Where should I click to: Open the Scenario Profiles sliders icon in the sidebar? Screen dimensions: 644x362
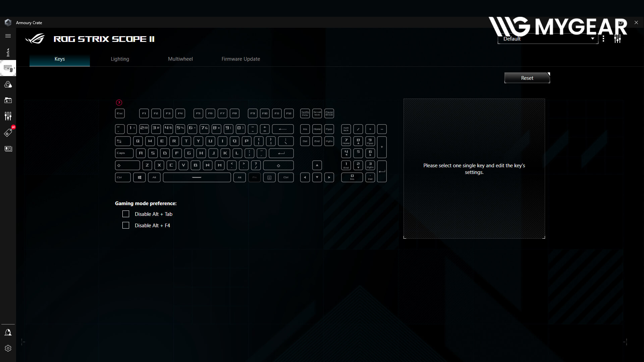tap(8, 116)
